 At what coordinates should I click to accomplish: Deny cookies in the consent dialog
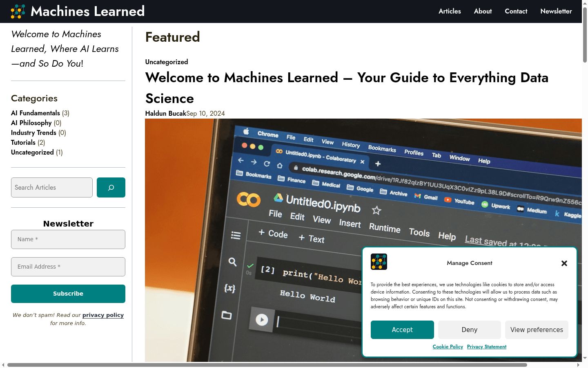pyautogui.click(x=470, y=330)
